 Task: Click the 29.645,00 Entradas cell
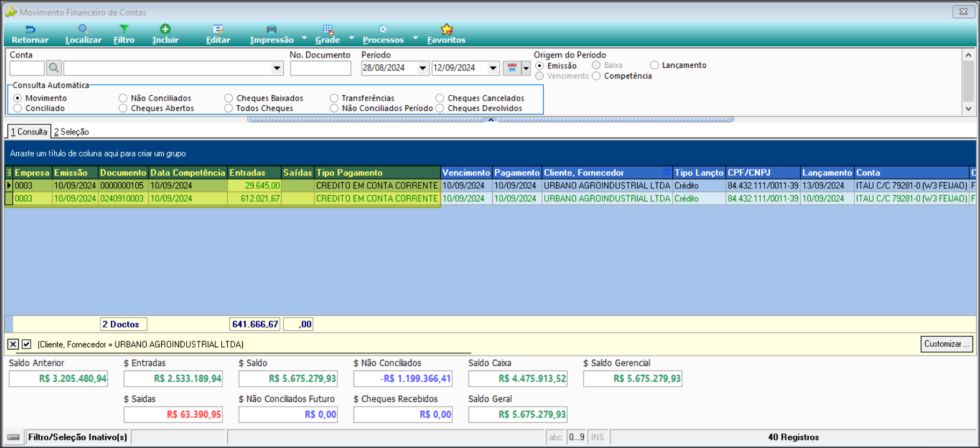tap(254, 186)
